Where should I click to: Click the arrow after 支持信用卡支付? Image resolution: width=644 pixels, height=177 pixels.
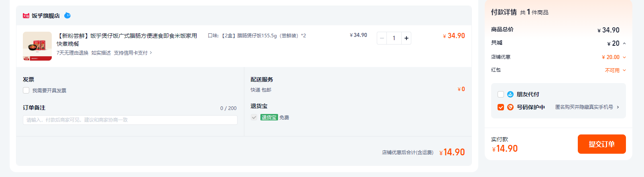coord(151,53)
